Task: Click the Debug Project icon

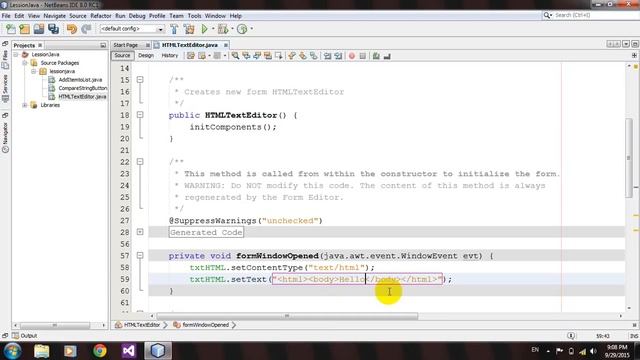Action: [x=223, y=29]
